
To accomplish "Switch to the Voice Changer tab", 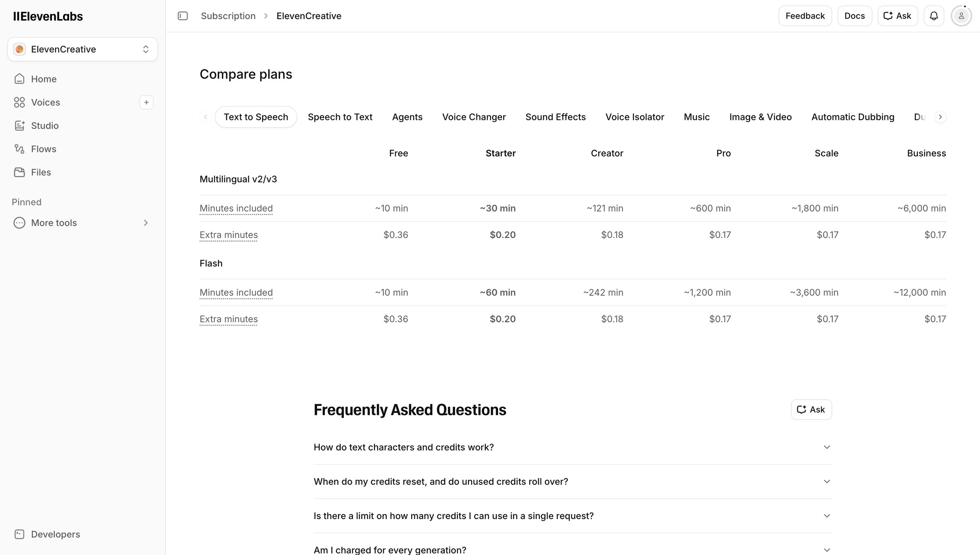I will point(474,117).
